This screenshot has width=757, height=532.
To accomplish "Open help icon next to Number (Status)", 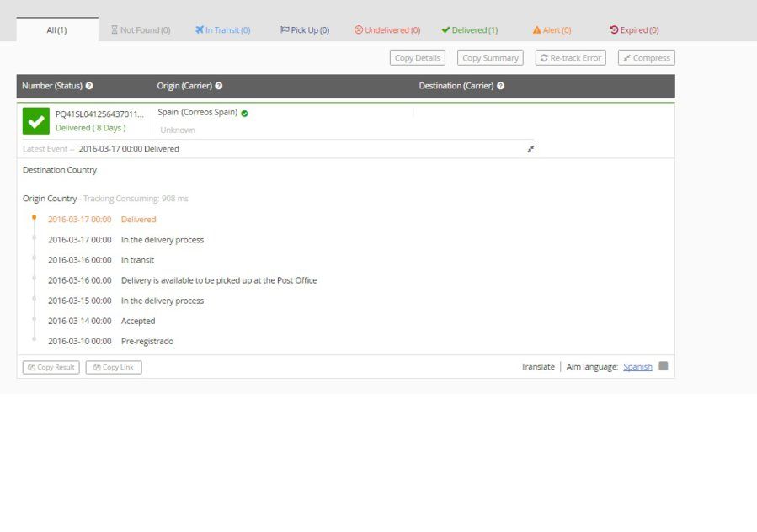I will coord(89,86).
